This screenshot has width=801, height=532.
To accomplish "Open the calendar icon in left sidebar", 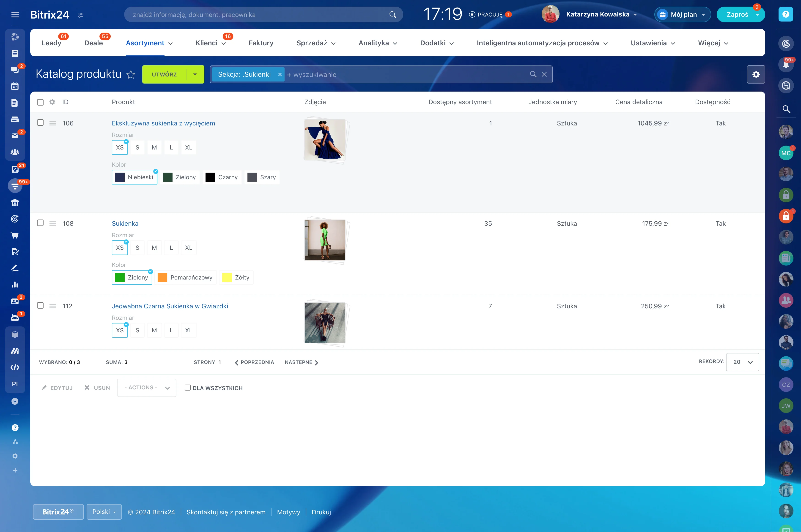I will click(15, 86).
